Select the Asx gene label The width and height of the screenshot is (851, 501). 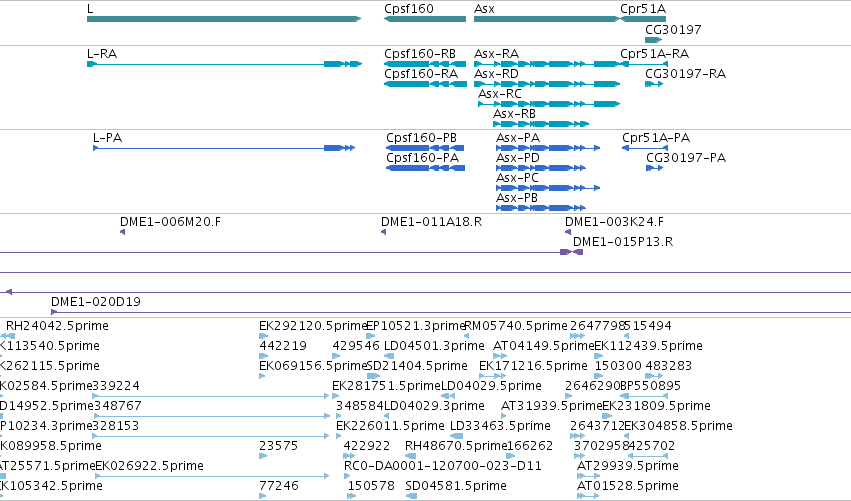[x=484, y=9]
